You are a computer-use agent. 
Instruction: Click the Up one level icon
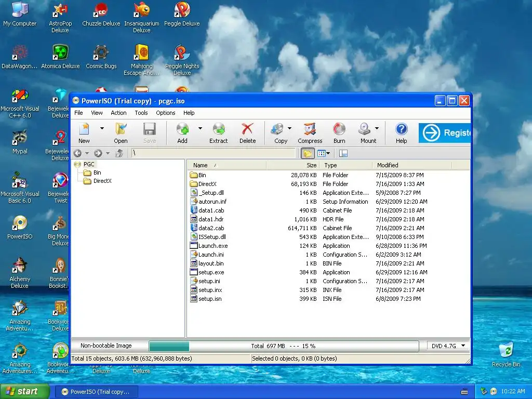[119, 153]
